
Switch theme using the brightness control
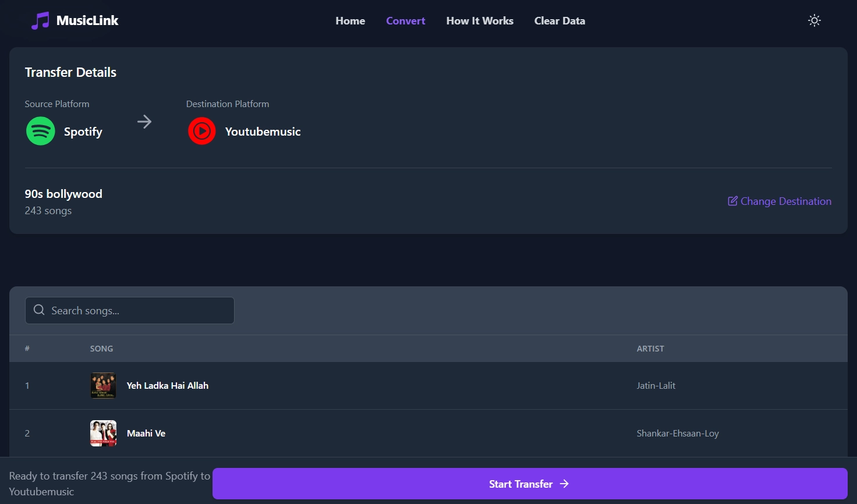click(814, 20)
